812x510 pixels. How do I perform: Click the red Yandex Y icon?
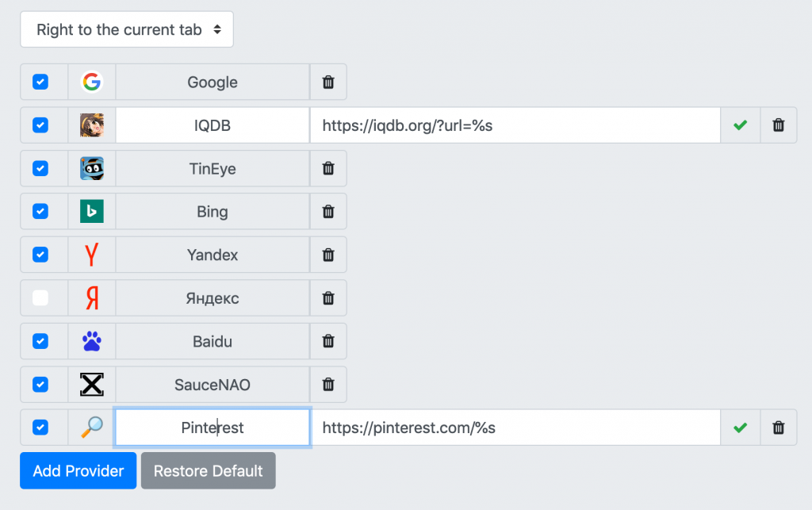pos(92,255)
